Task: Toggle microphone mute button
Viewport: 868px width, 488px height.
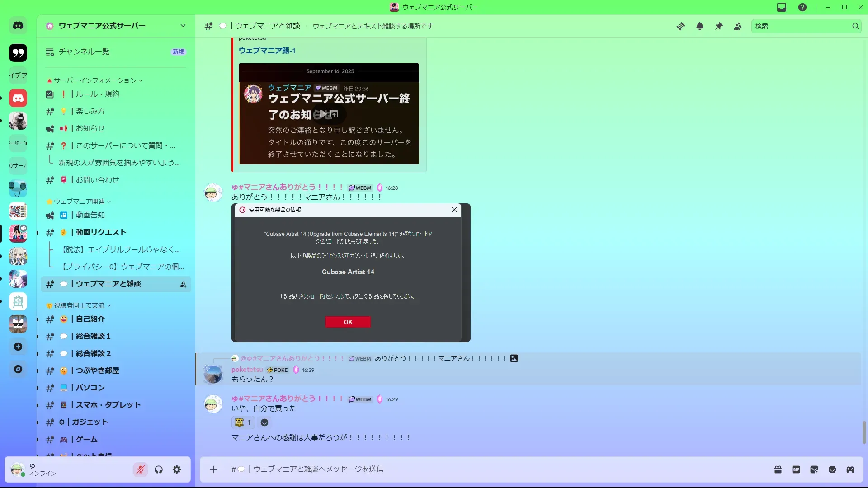Action: [x=140, y=469]
